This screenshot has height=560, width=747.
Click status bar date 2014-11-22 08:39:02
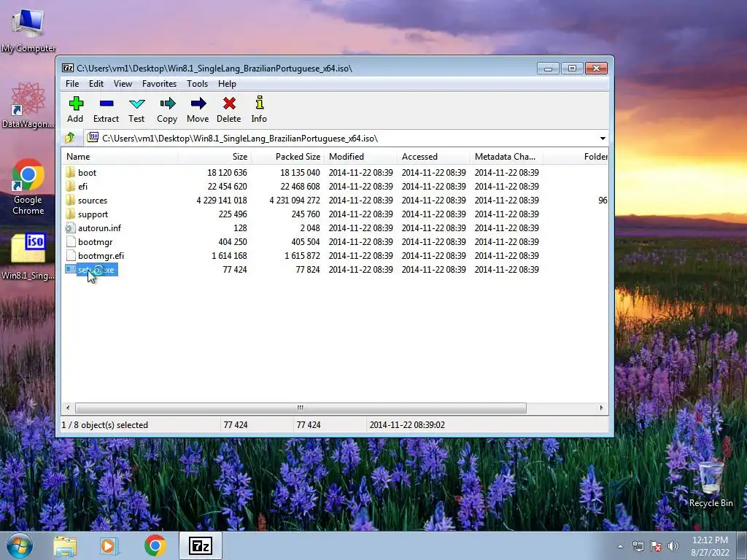click(407, 425)
